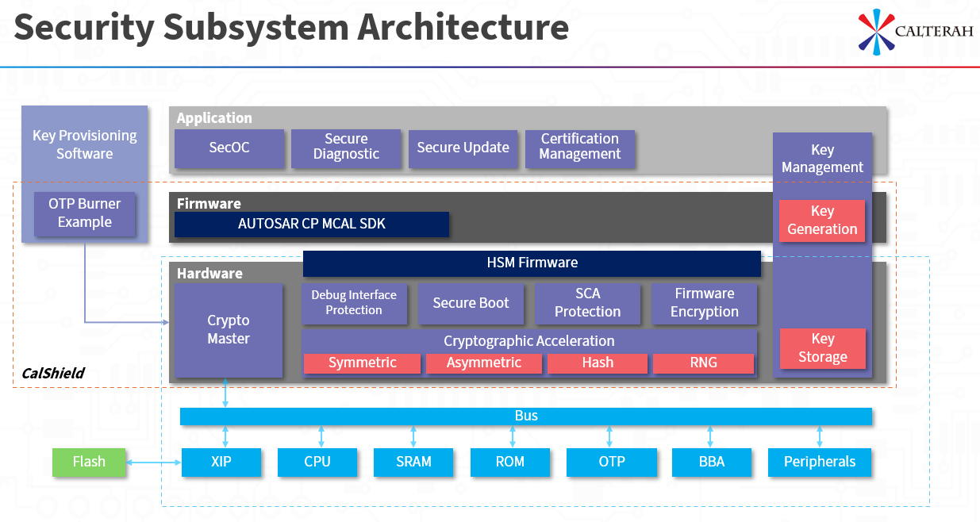Viewport: 980px width, 522px height.
Task: Click the Secure Boot block
Action: click(471, 304)
